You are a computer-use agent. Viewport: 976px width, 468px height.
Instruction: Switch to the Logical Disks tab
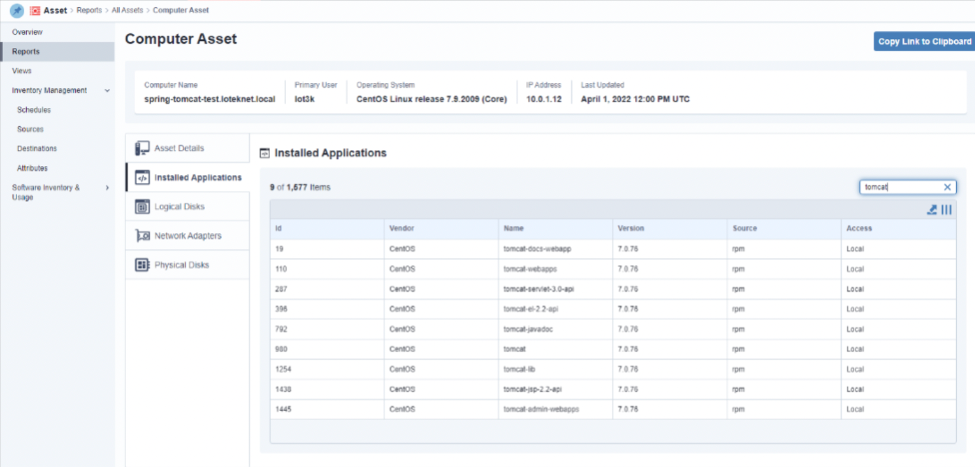pyautogui.click(x=187, y=207)
